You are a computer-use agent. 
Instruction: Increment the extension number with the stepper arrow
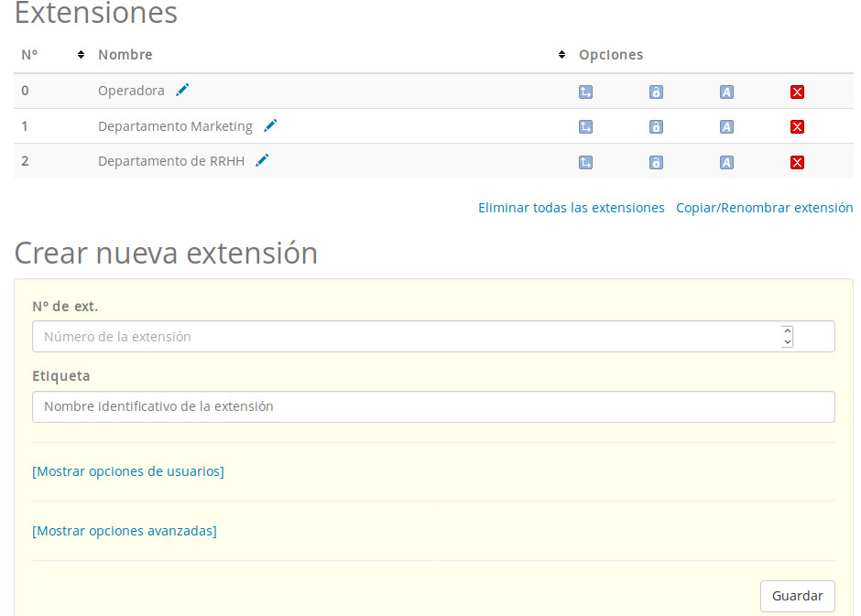point(786,330)
